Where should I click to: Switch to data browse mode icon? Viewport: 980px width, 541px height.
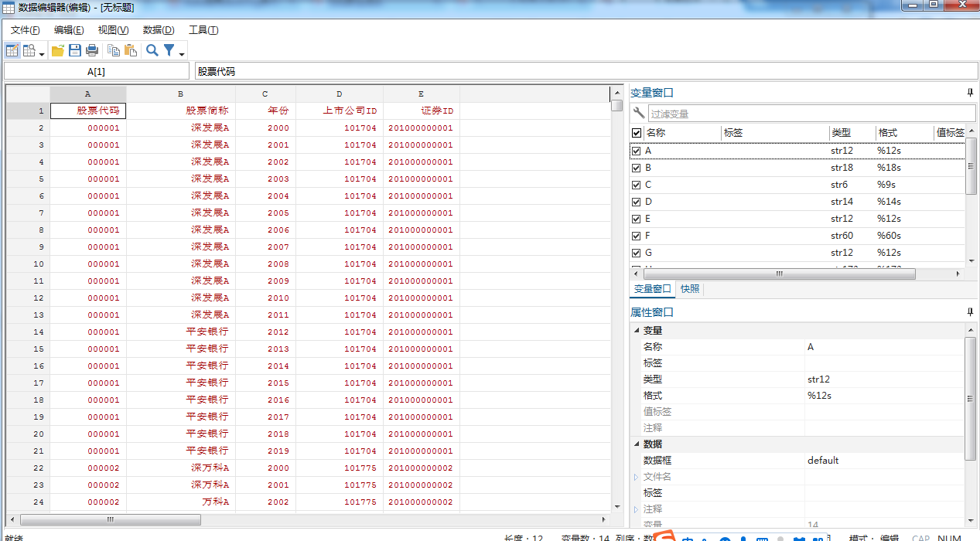pos(29,51)
